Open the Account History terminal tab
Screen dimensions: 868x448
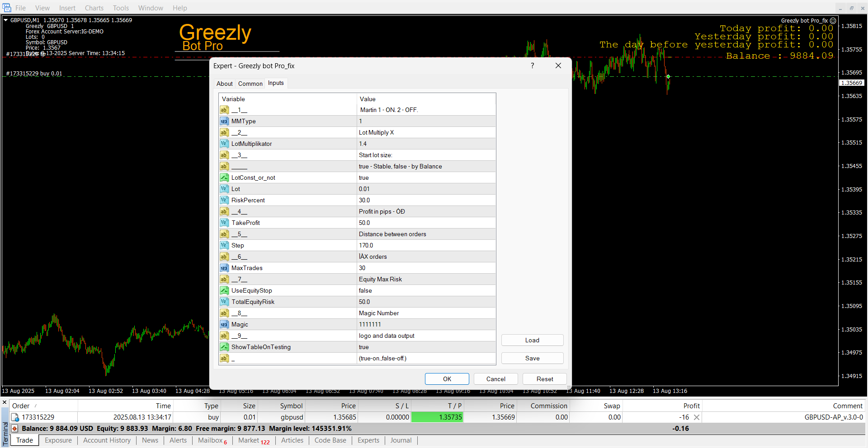(107, 440)
